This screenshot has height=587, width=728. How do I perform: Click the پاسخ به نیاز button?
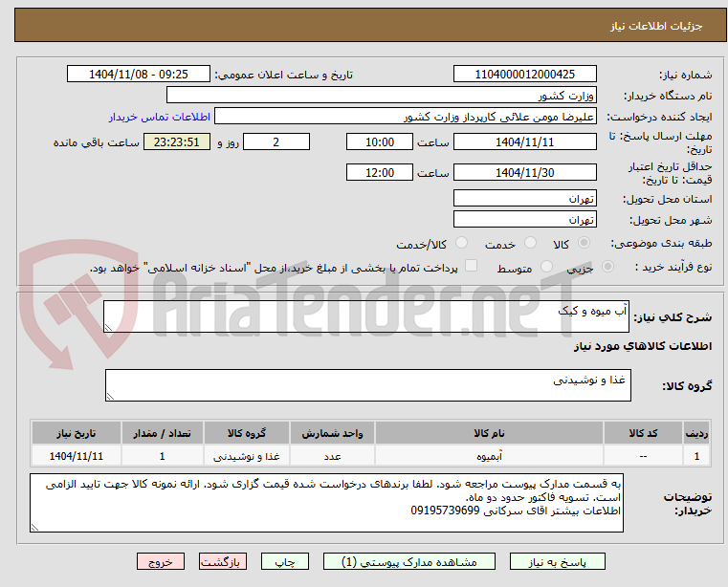[x=557, y=562]
